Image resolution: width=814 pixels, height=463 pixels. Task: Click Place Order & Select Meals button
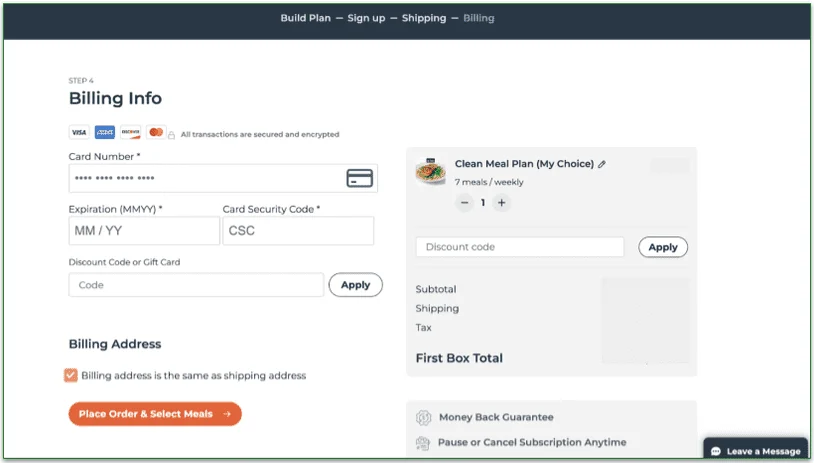(x=155, y=414)
